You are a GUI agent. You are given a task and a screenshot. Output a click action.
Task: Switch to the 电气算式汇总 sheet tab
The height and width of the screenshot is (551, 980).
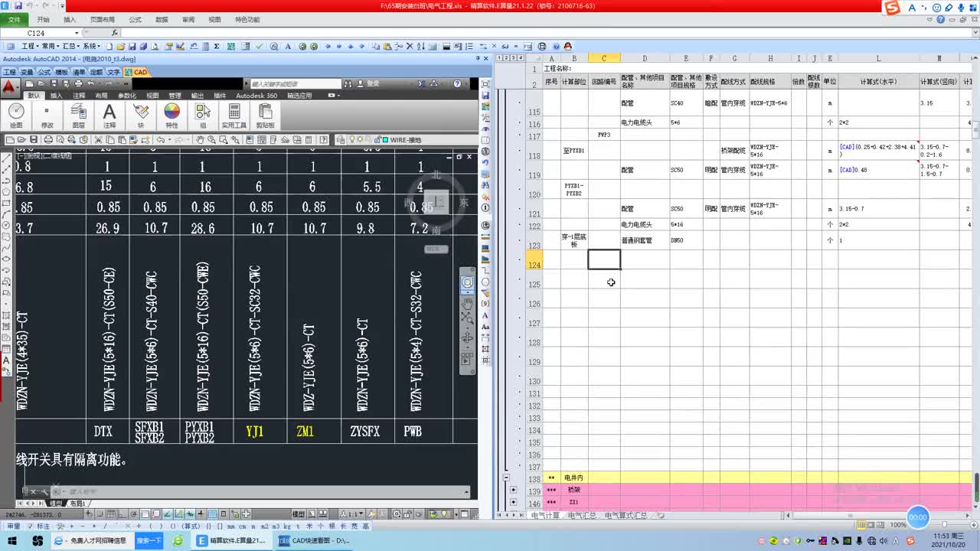pyautogui.click(x=626, y=516)
